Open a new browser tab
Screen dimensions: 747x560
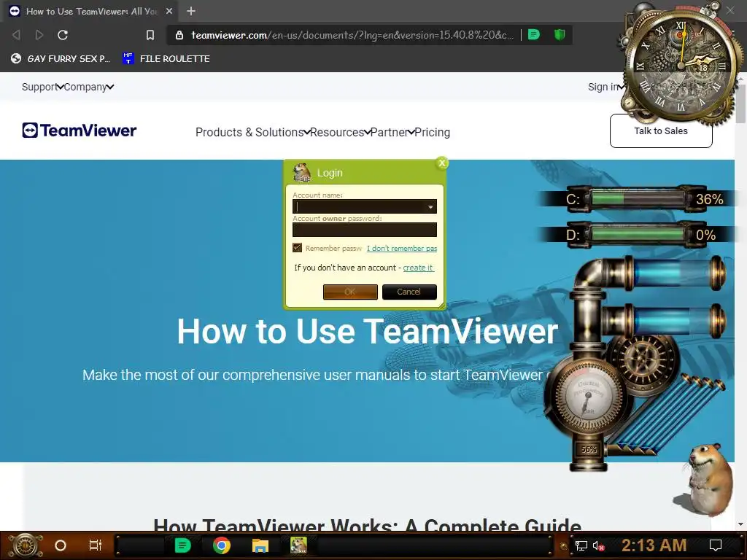pos(191,11)
